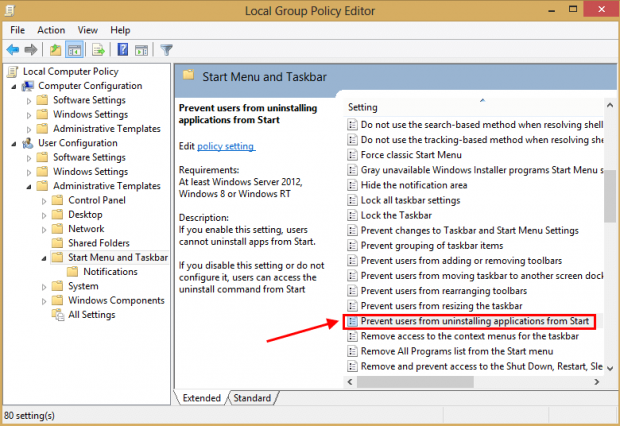Viewport: 620px width, 426px height.
Task: Select Remove access to context menus for taskbar
Action: tap(469, 336)
